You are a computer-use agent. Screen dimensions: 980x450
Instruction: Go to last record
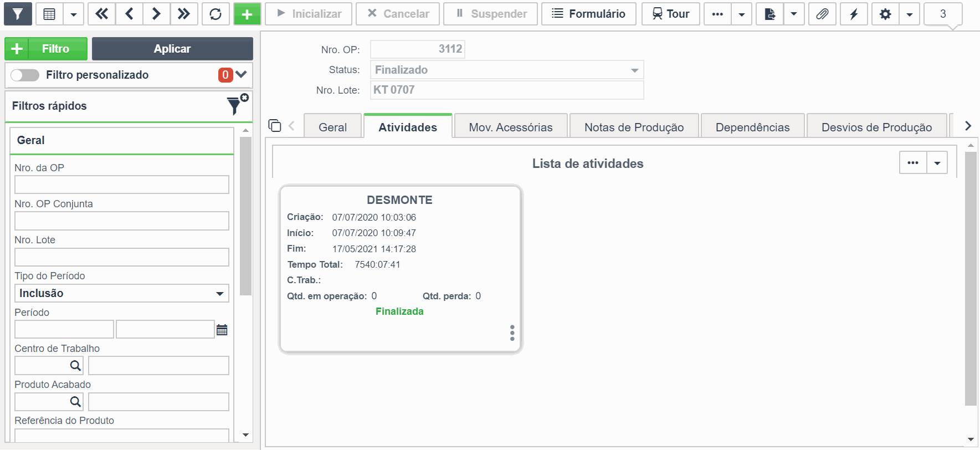184,14
